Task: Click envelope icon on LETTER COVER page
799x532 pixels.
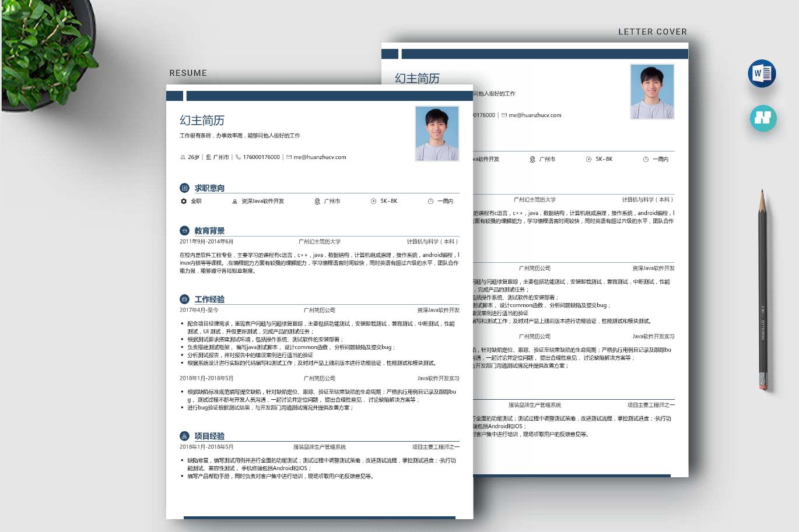Action: [504, 115]
